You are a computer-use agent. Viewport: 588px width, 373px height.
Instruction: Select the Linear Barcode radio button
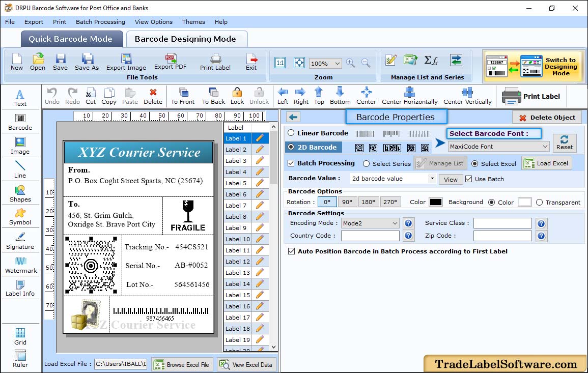(291, 133)
